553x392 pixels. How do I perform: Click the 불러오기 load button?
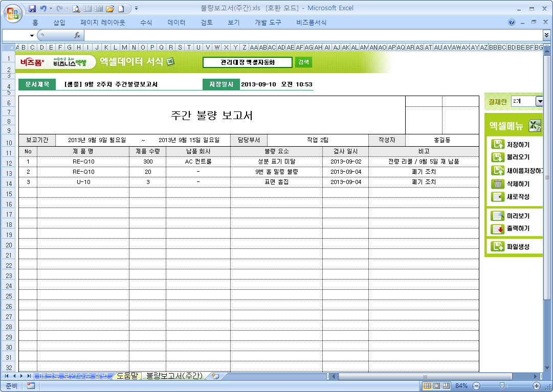click(511, 157)
